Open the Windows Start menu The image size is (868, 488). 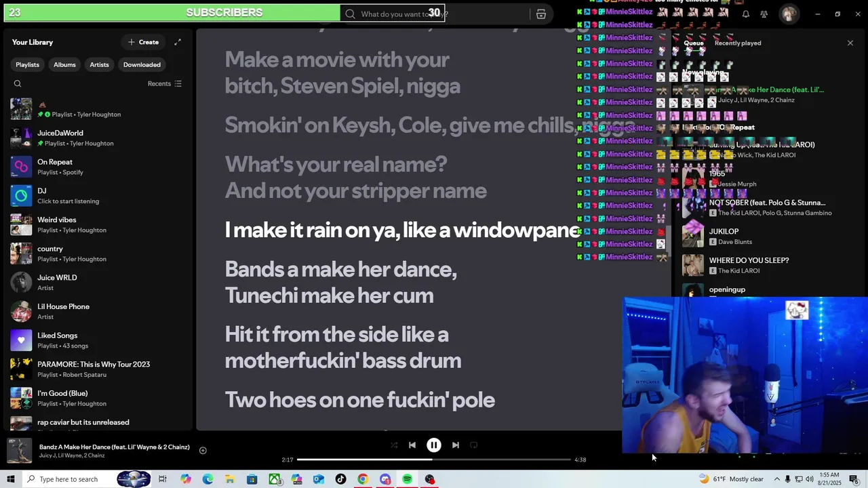10,479
